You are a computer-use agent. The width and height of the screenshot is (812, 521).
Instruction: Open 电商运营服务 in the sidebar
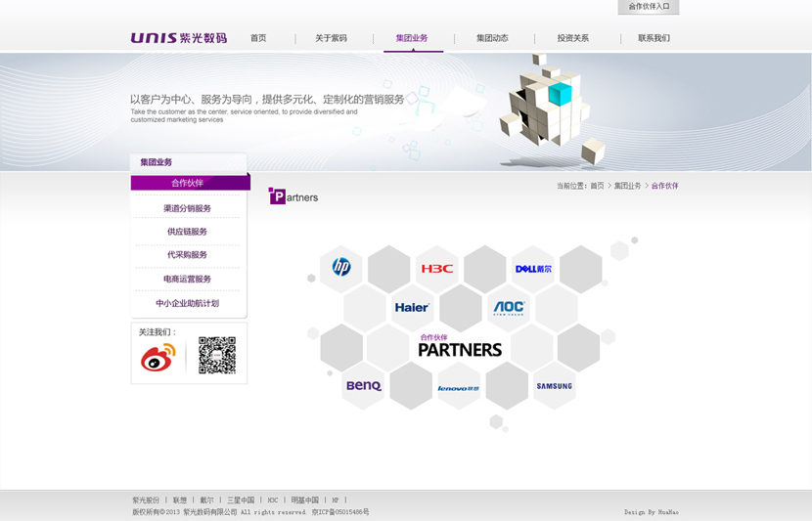(x=188, y=279)
